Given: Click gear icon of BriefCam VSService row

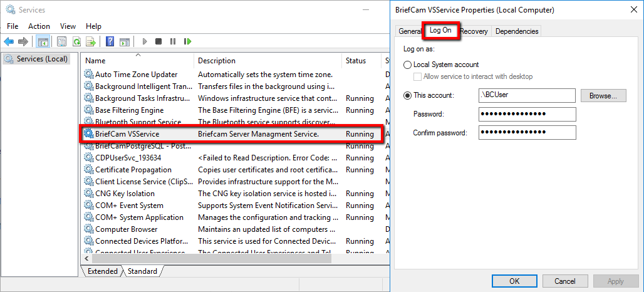Looking at the screenshot, I should [89, 134].
